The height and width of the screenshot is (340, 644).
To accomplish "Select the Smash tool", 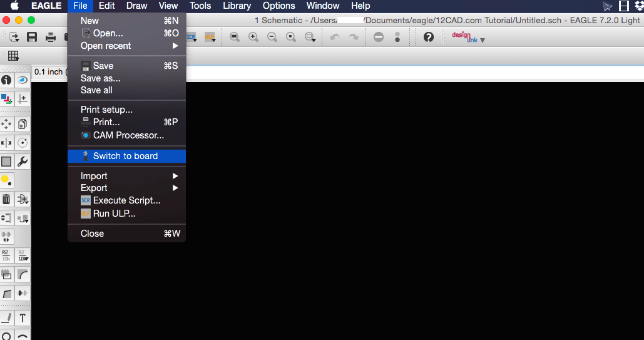I will coord(6,274).
